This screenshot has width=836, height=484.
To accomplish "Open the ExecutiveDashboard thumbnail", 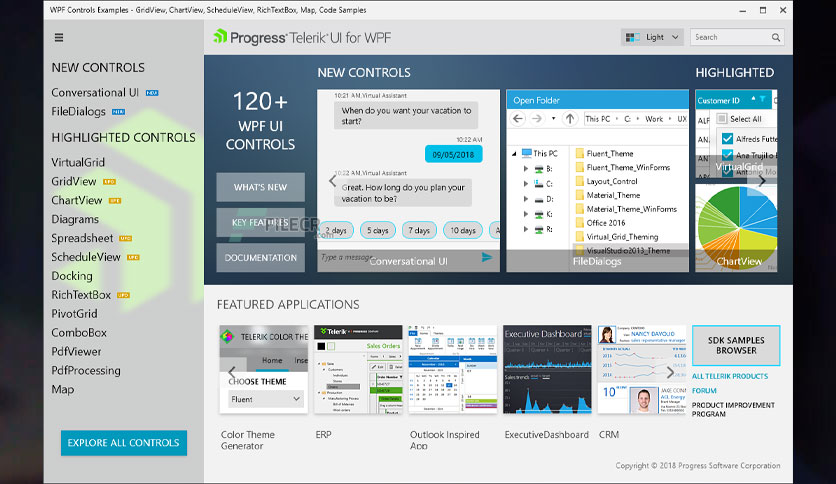I will 547,369.
